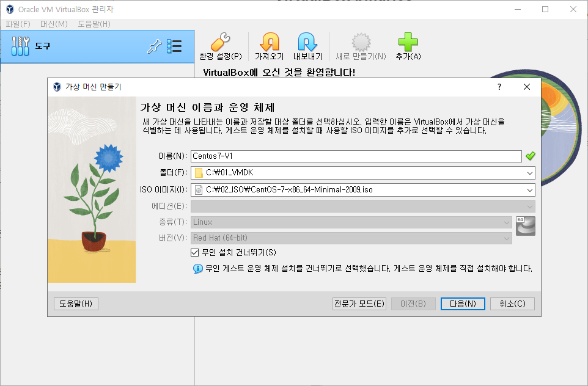Viewport: 588px width, 386px height.
Task: Switch to Expert Mode (전문가 모드)
Action: 359,304
